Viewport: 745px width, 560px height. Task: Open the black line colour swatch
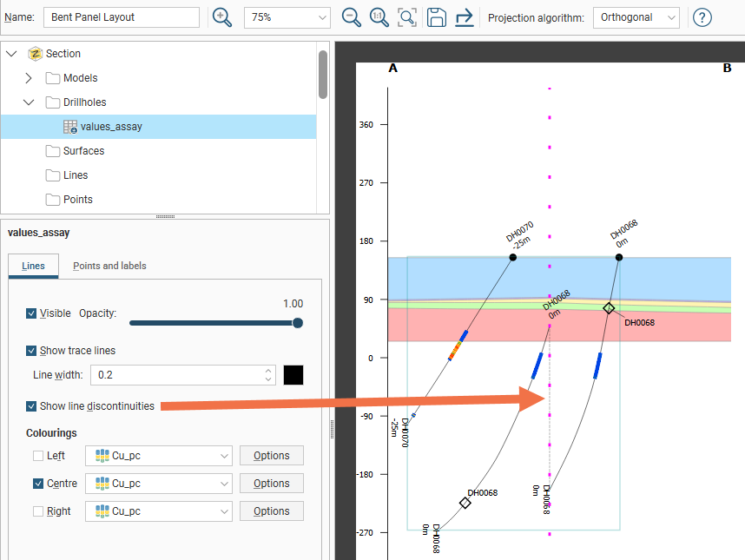pyautogui.click(x=293, y=375)
